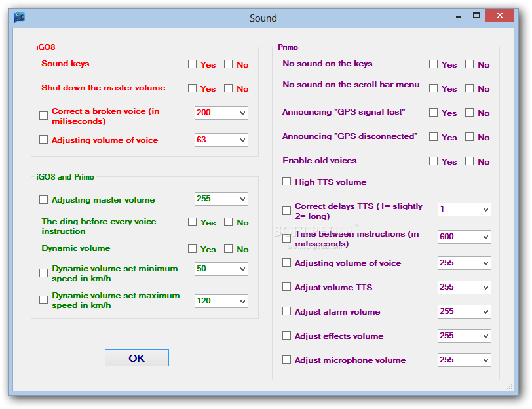The height and width of the screenshot is (409, 532).
Task: Click the resize grip at window corner
Action: [x=510, y=387]
